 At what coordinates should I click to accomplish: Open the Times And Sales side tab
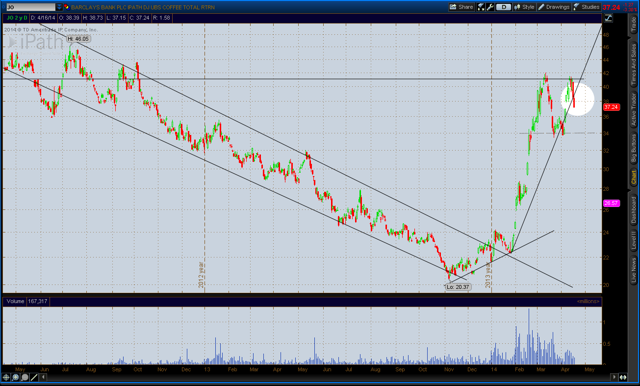coord(633,65)
